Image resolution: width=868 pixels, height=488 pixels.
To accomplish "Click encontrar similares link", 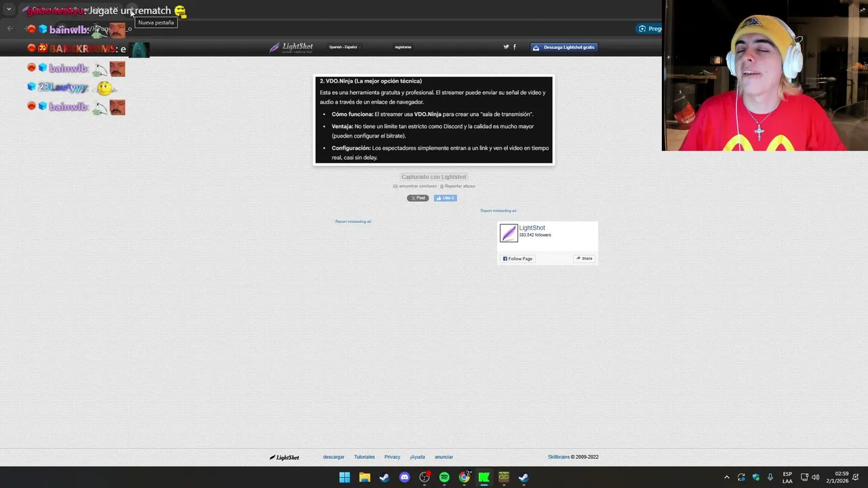I will pos(415,186).
